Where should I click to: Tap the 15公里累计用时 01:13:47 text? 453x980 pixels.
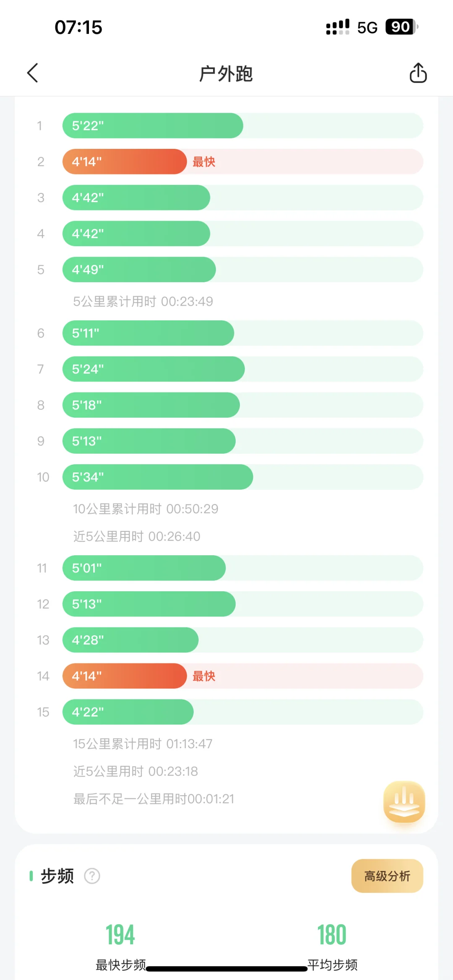143,744
